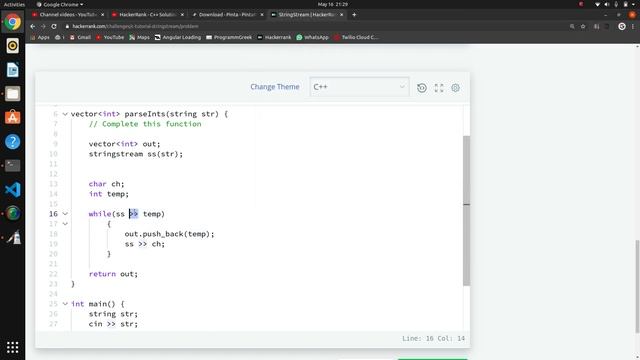Open the Hackerrank bookmark
Screen dimensions: 640x360
pyautogui.click(x=274, y=37)
